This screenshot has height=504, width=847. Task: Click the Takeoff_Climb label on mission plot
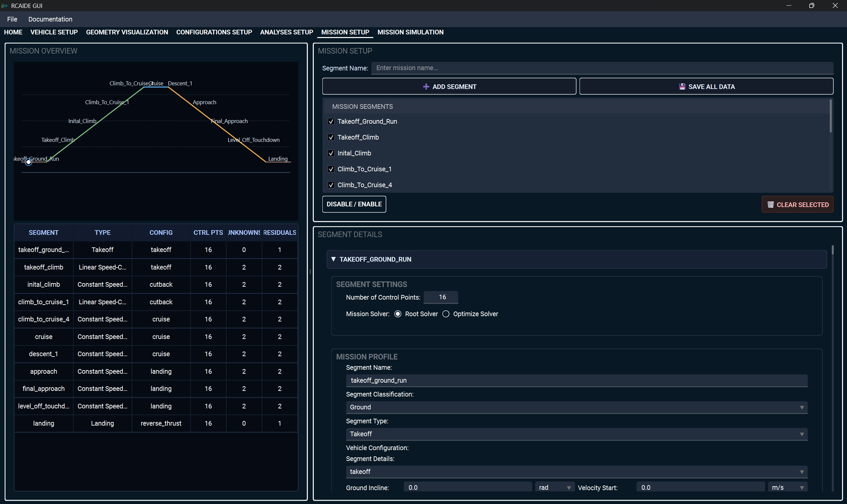tap(58, 140)
